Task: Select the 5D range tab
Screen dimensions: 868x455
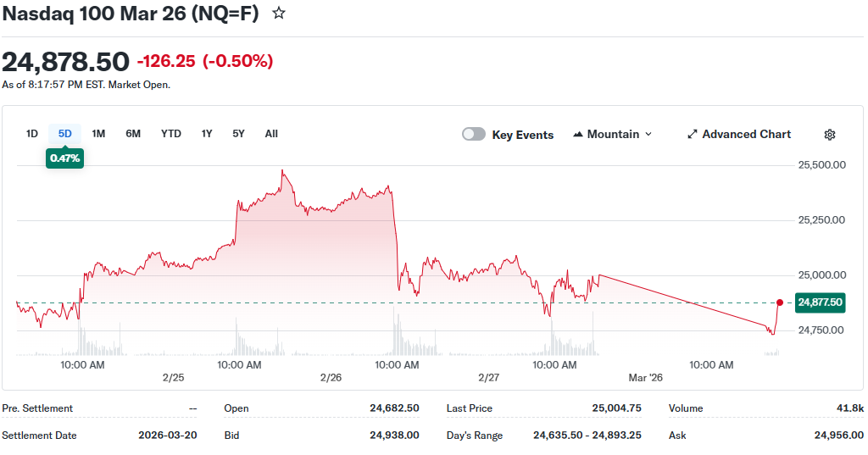Action: click(x=64, y=134)
